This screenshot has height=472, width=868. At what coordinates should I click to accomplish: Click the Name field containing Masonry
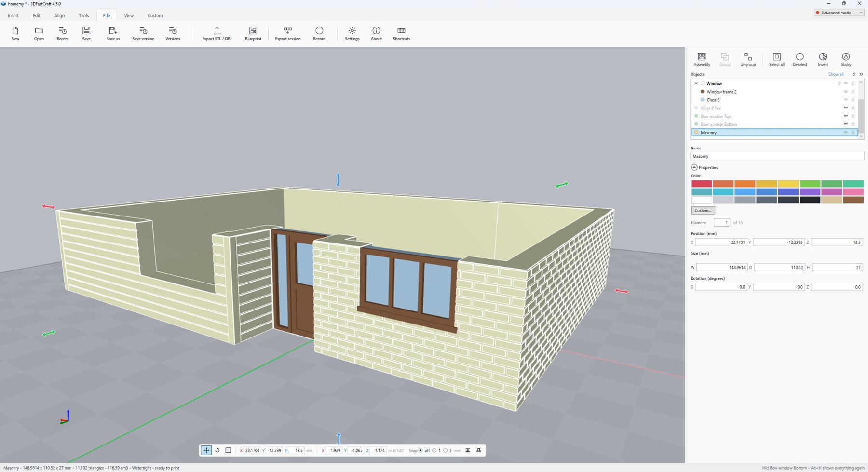[x=777, y=156]
